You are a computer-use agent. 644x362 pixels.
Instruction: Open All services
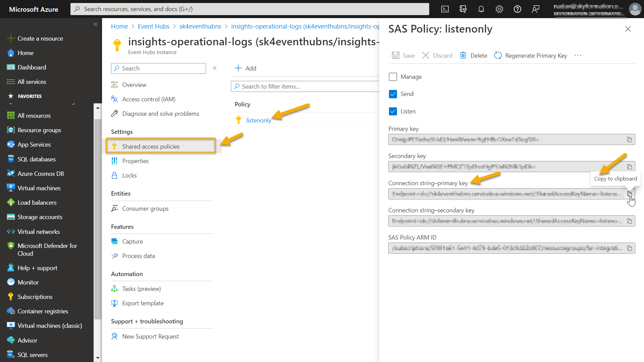pos(32,82)
